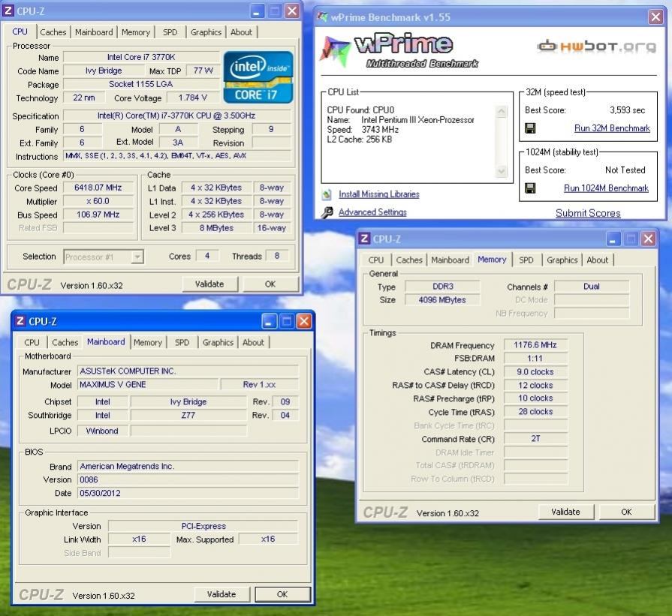Select the Graphics tab in the Mainboard CPU-Z window
This screenshot has width=672, height=616.
[218, 342]
